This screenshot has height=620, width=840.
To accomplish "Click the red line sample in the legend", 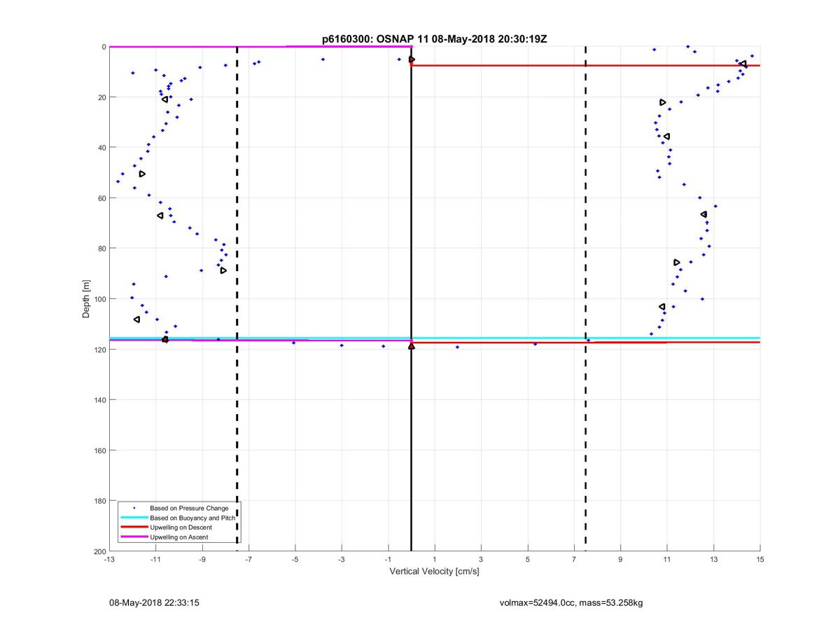I will point(134,528).
